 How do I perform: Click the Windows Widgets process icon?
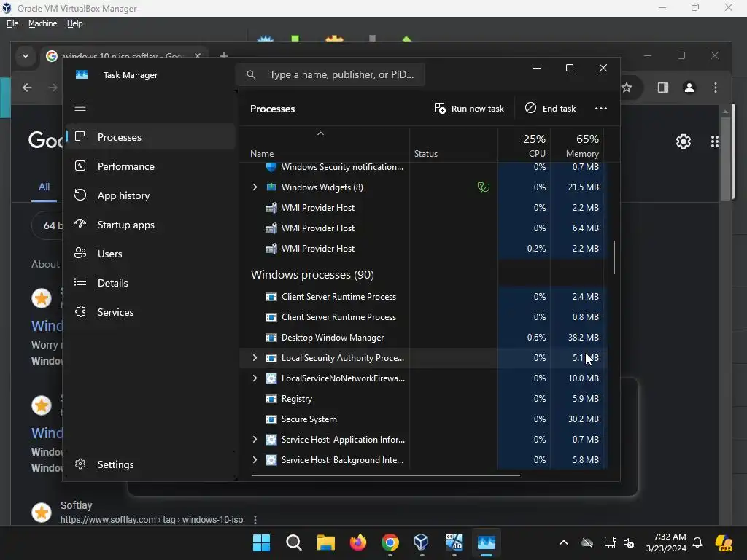click(271, 187)
